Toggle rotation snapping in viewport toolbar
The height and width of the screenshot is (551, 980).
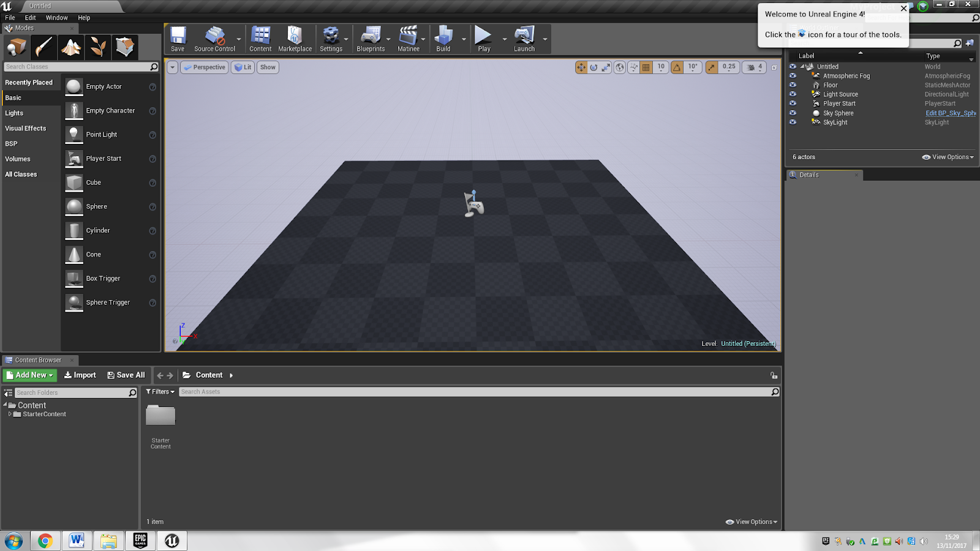pos(677,67)
